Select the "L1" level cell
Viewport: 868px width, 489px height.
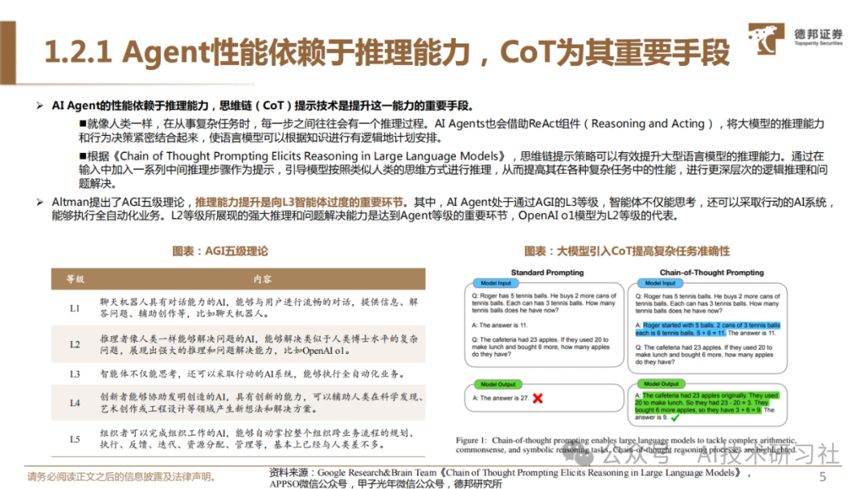point(75,309)
